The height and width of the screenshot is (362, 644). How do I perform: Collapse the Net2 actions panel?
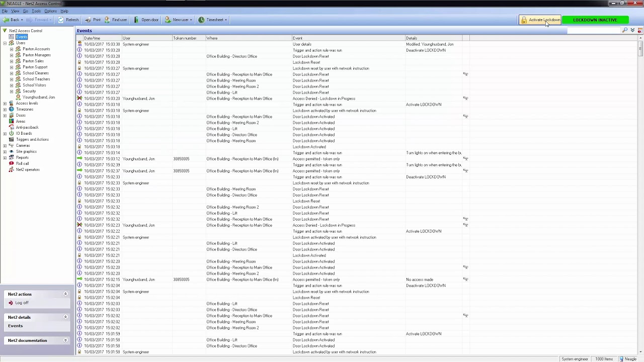[x=65, y=294]
